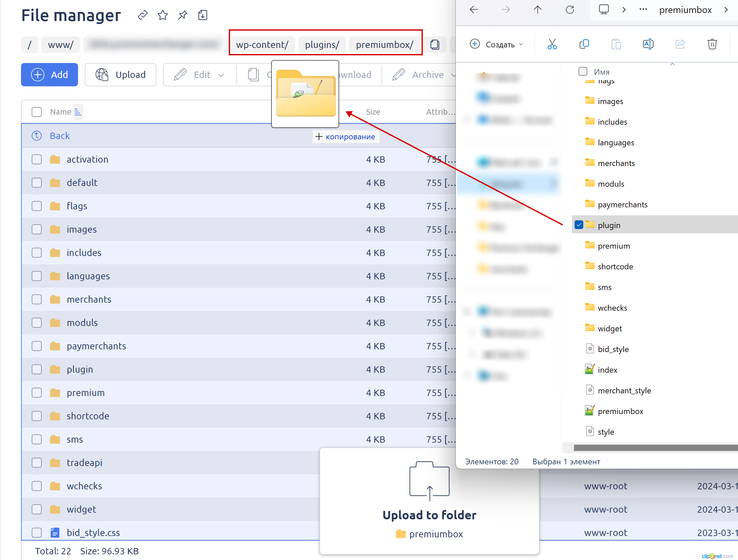Click the star favorite icon in header
This screenshot has width=738, height=560.
tap(162, 15)
